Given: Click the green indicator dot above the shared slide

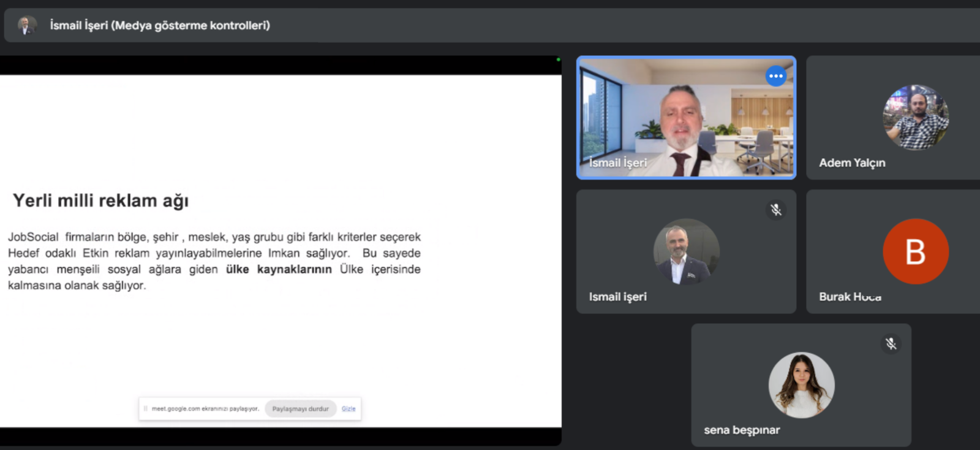Looking at the screenshot, I should tap(558, 59).
